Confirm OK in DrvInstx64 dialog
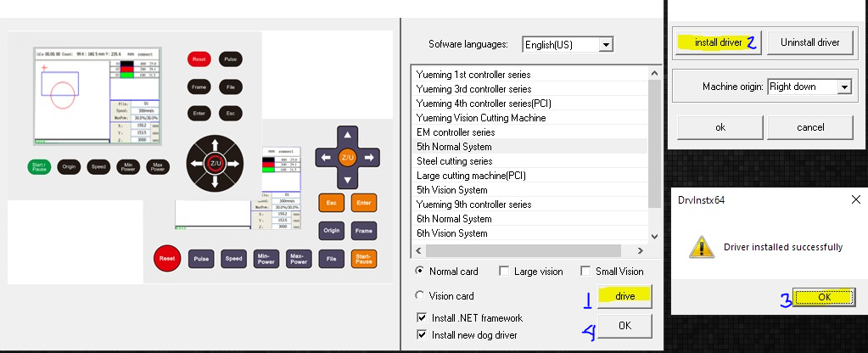 click(824, 297)
